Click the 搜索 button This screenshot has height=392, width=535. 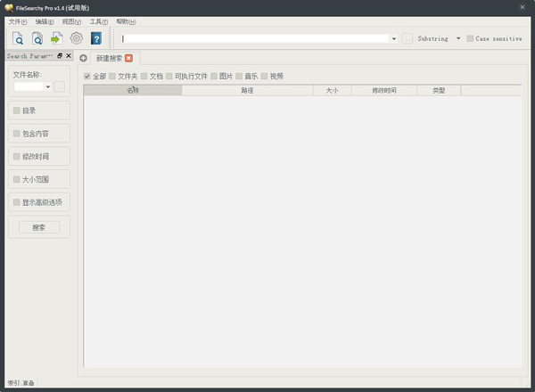(x=39, y=227)
